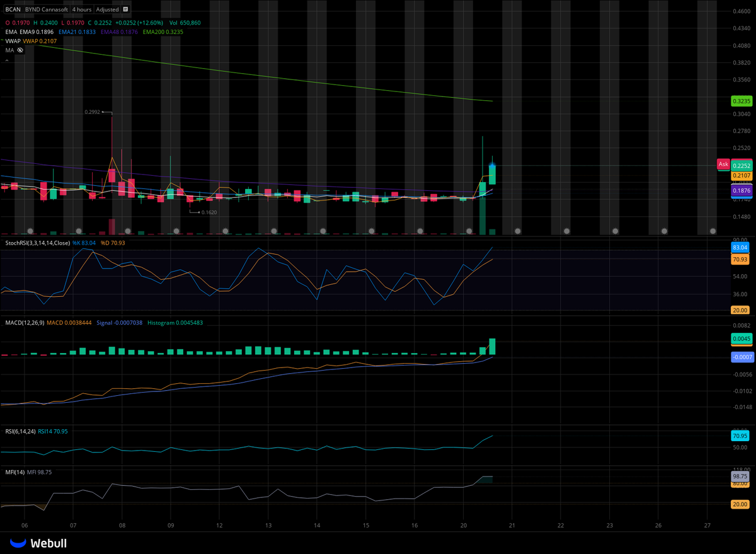
Task: Click the BCAN ticker symbol
Action: 13,10
